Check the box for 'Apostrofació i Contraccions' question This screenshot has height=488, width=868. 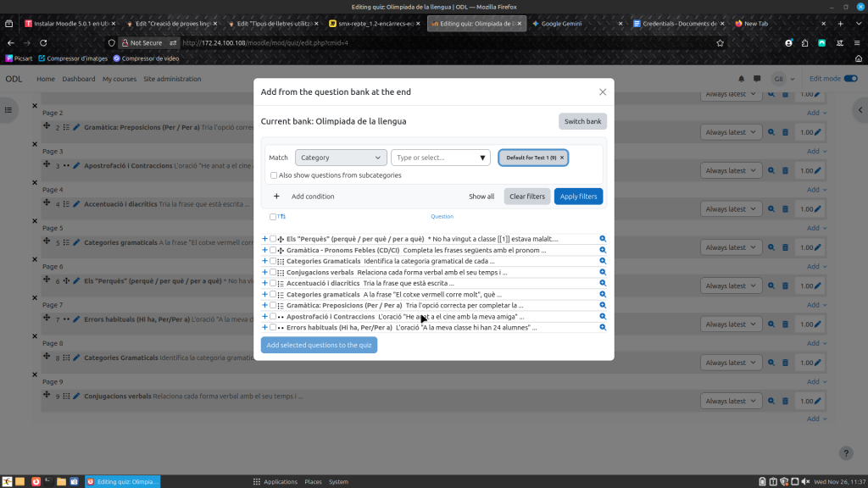tap(272, 316)
